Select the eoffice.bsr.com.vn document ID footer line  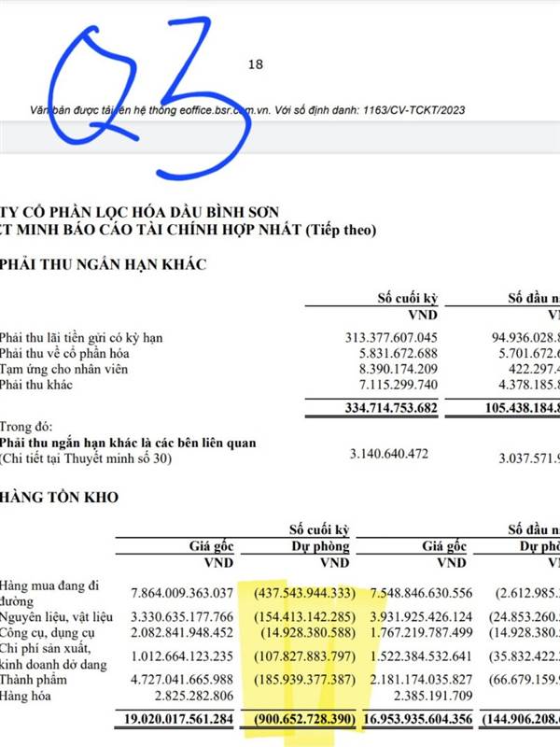pyautogui.click(x=247, y=110)
